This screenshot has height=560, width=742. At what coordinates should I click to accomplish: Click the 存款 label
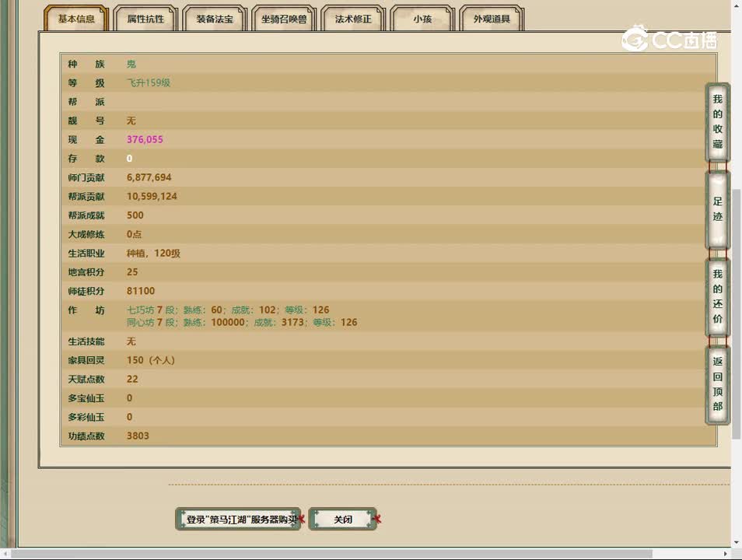[x=86, y=159]
